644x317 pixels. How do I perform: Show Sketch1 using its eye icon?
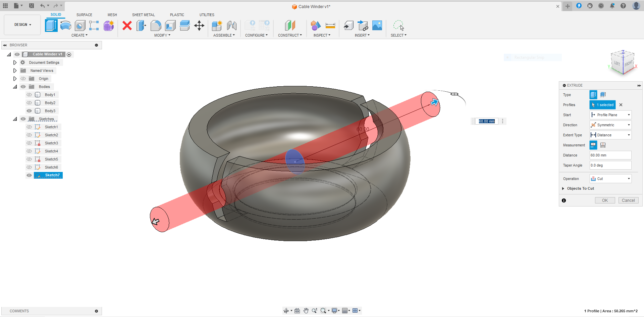pos(29,127)
